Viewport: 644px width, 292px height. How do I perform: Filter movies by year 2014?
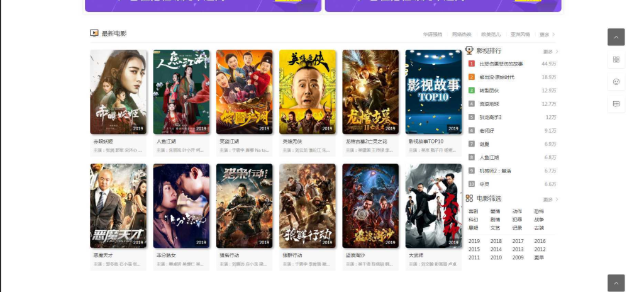(x=496, y=250)
